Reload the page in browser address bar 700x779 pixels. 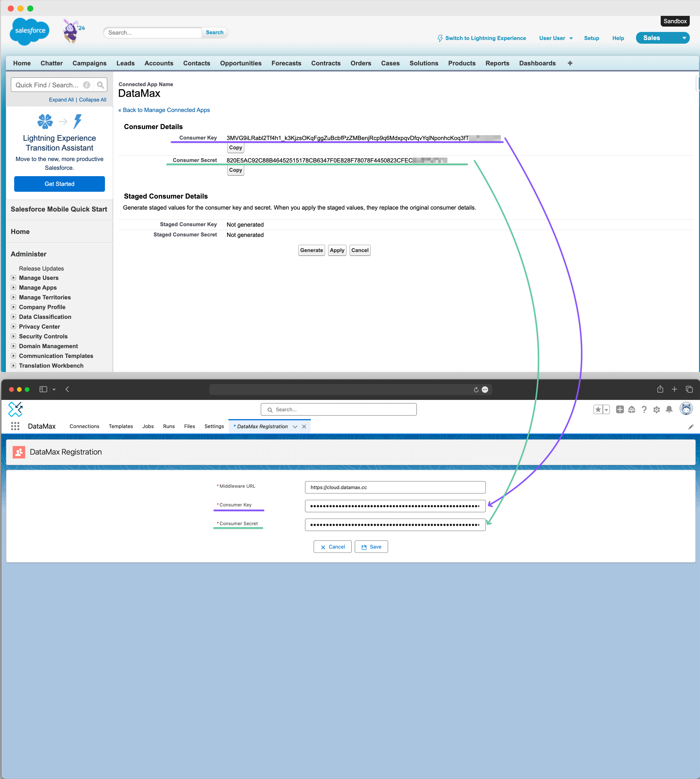click(476, 389)
